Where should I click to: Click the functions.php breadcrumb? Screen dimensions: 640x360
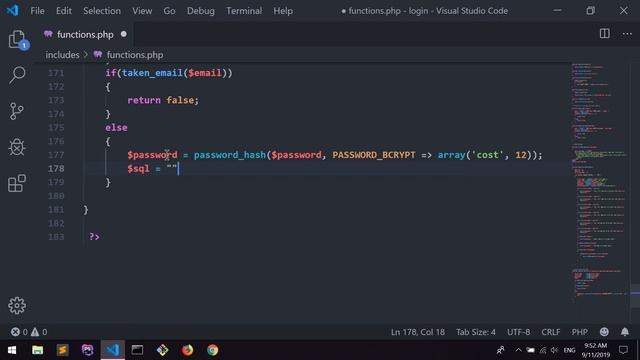pos(135,55)
